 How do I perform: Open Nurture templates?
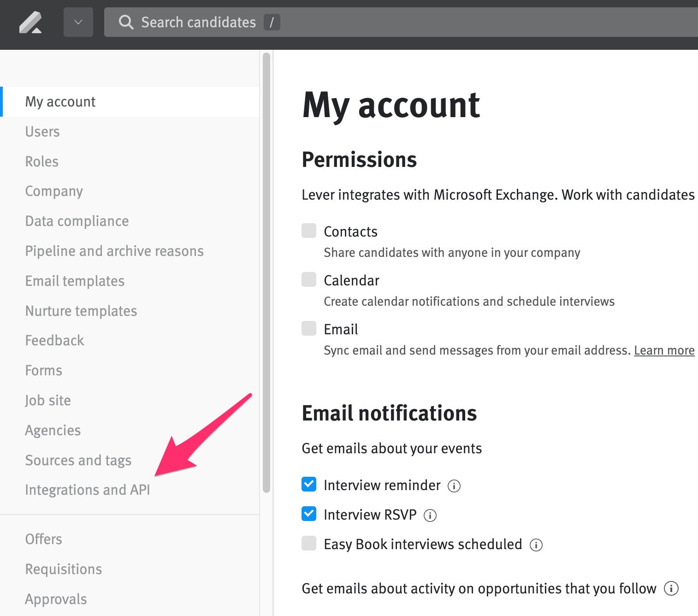click(81, 311)
